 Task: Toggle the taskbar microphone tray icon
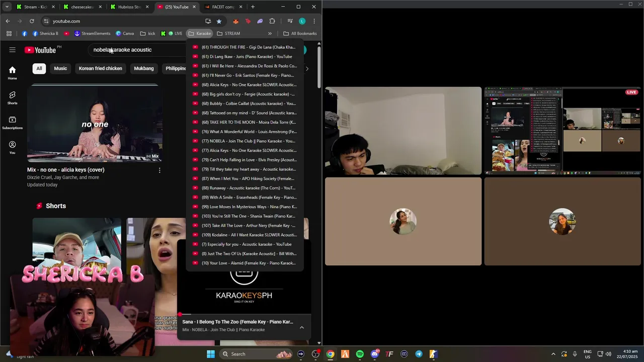tap(575, 354)
